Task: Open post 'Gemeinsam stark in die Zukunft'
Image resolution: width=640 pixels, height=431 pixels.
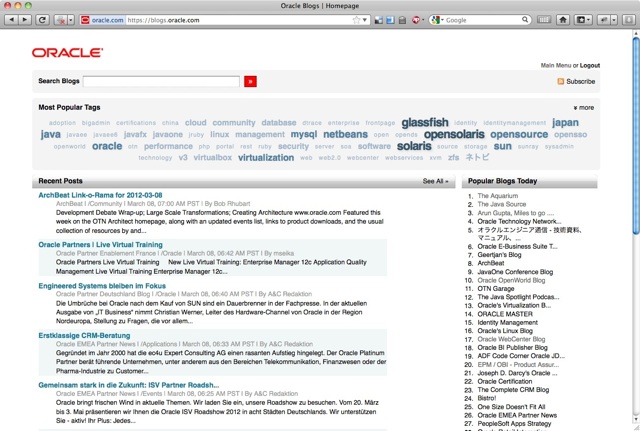Action: click(129, 385)
